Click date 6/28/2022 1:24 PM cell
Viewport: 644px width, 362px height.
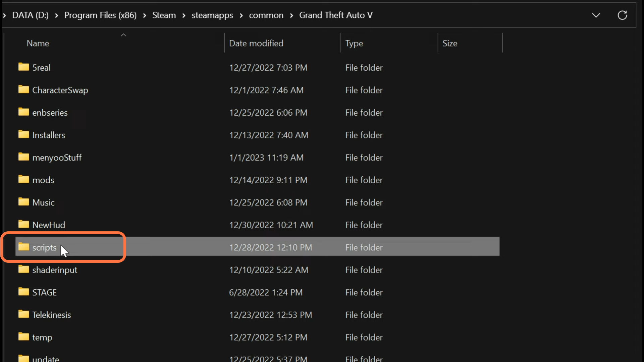pos(266,292)
